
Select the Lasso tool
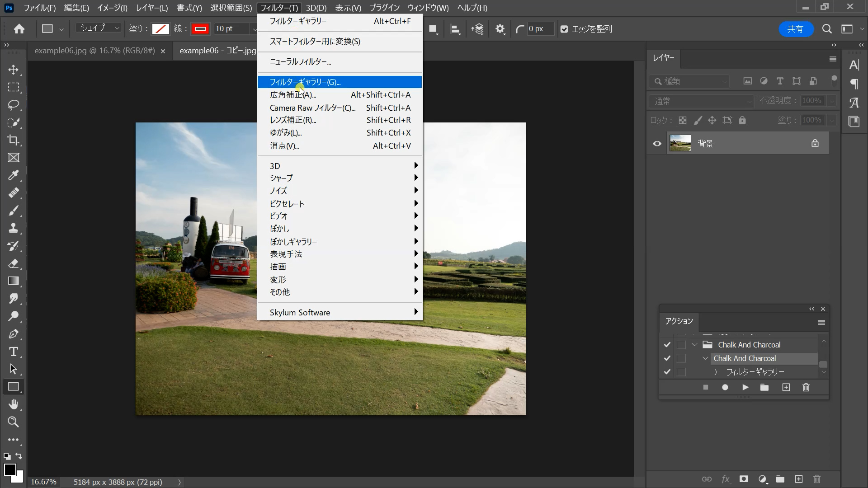pos(14,105)
